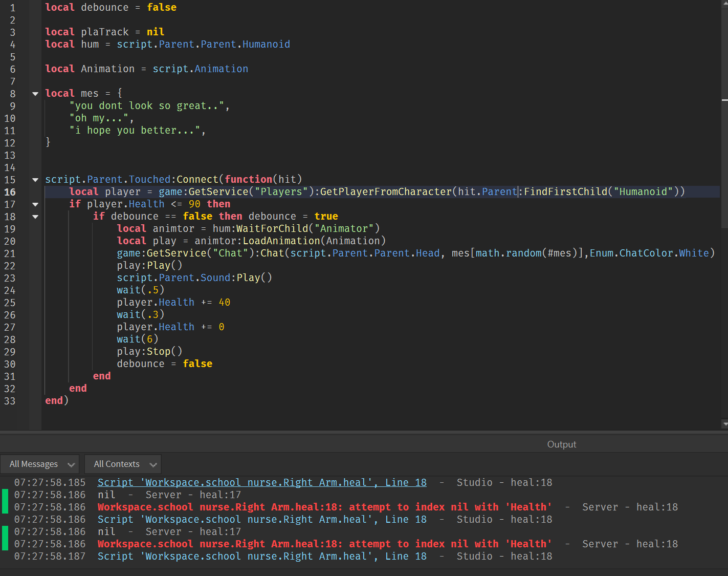The width and height of the screenshot is (728, 576).
Task: Collapse the Touched function on line 15
Action: coord(34,179)
